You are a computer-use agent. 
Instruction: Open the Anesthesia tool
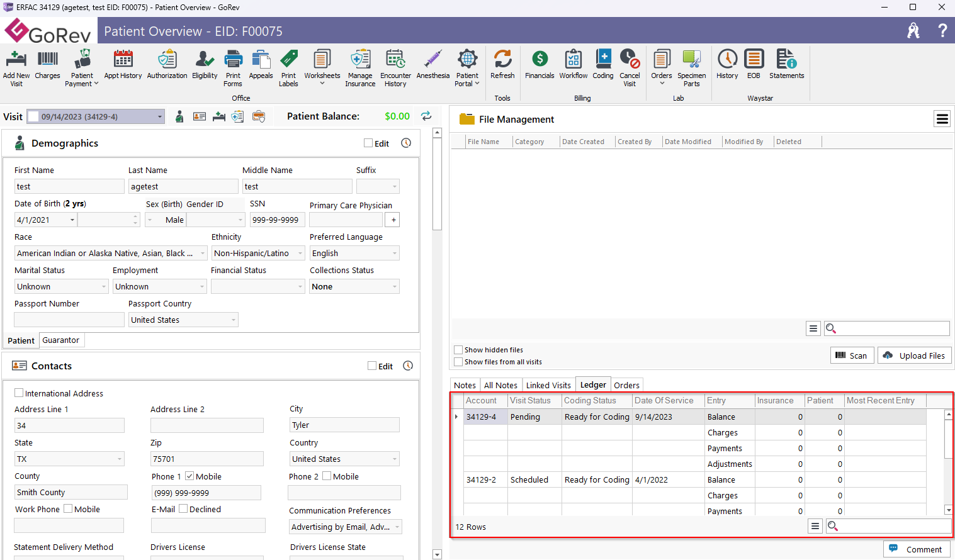(433, 64)
